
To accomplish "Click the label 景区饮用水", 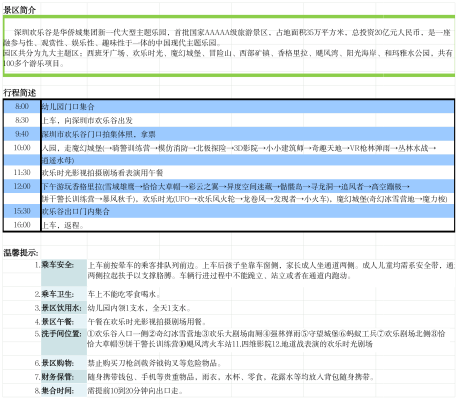I will pos(61,308).
